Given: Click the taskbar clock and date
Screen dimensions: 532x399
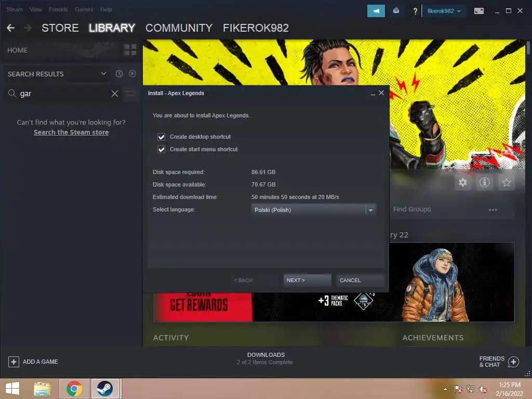Looking at the screenshot, I should tap(510, 389).
